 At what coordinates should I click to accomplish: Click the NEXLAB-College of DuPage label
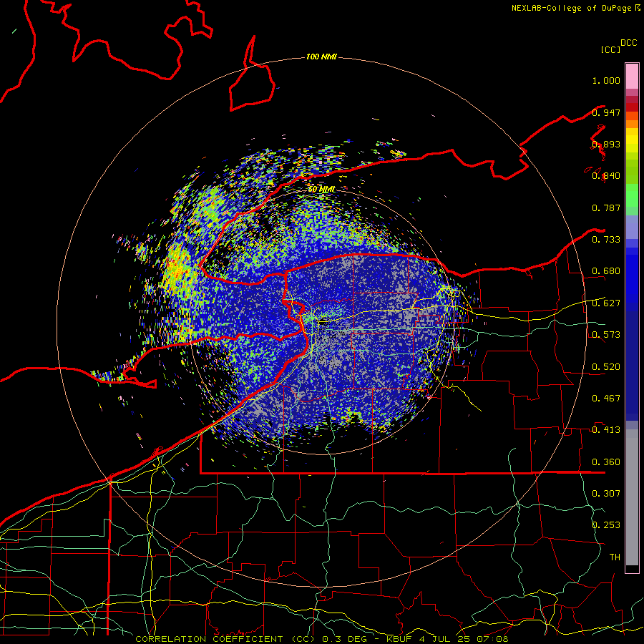coord(571,8)
